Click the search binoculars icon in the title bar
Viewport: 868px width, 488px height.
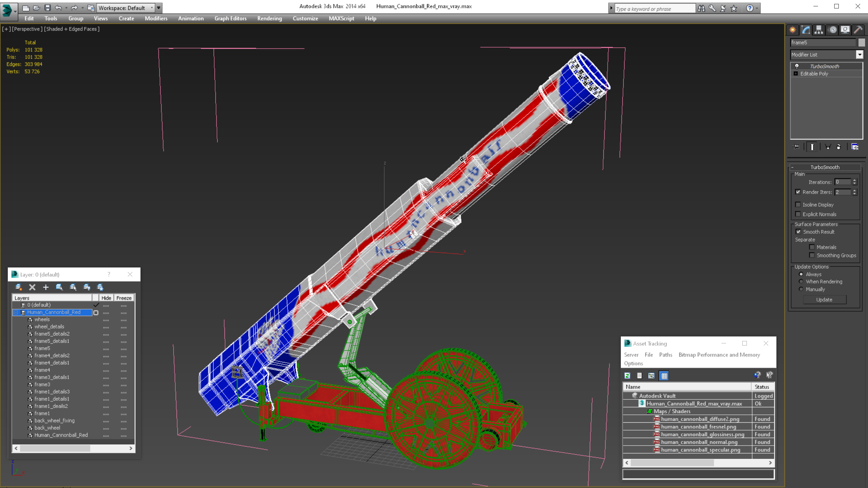(701, 8)
